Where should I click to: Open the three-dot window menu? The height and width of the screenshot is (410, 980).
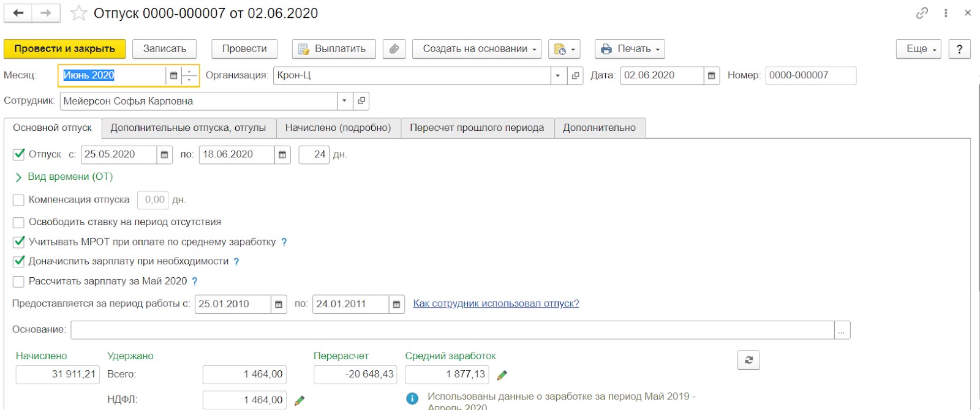[946, 13]
